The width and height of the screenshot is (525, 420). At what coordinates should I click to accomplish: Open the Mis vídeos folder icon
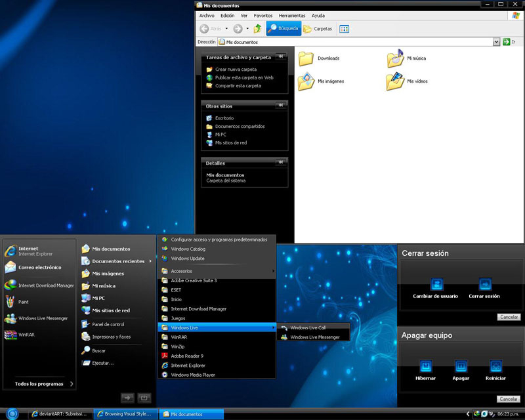point(396,81)
